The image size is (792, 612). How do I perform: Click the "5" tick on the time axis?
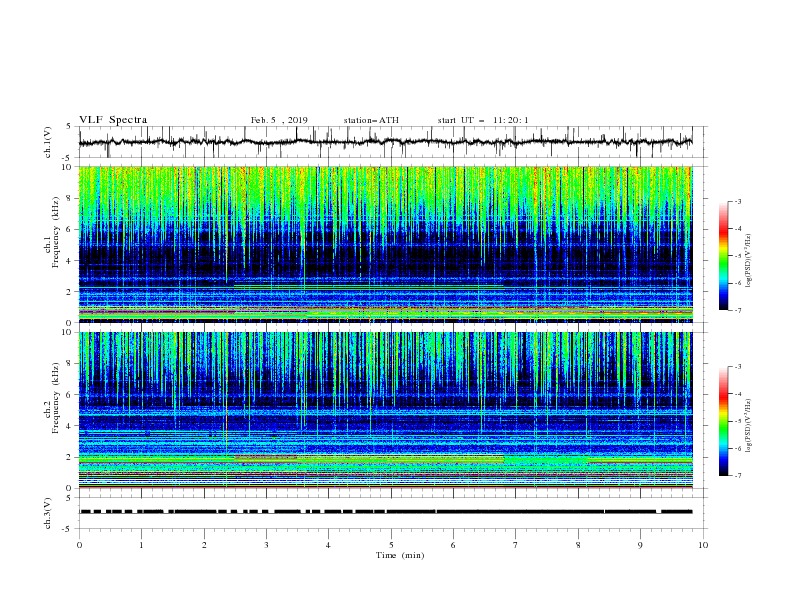point(391,545)
